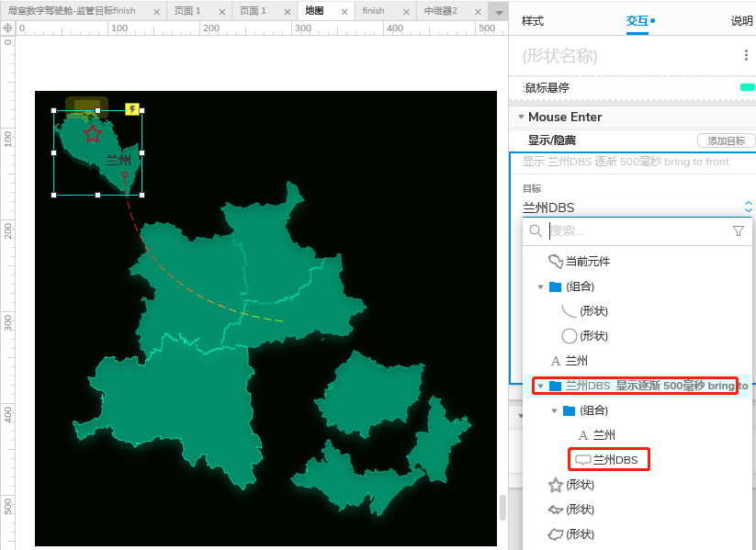Click the magnifier search icon
The height and width of the screenshot is (550, 756).
click(x=536, y=231)
